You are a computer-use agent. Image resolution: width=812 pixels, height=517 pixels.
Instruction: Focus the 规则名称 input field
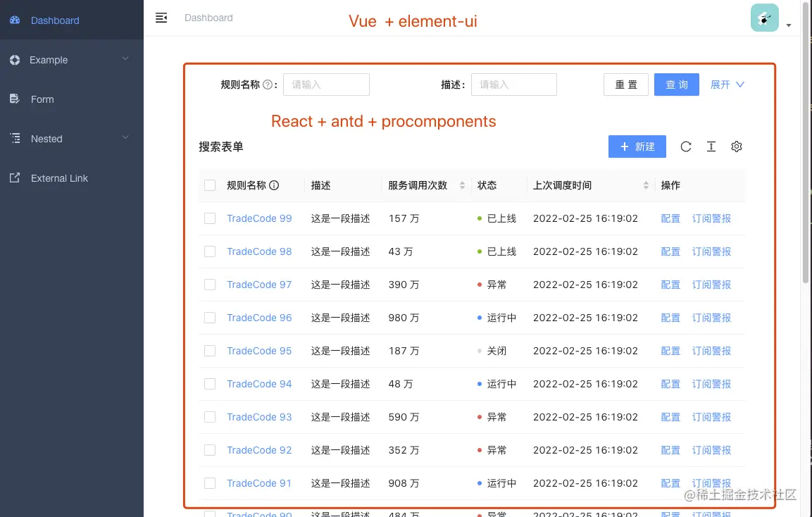(326, 85)
